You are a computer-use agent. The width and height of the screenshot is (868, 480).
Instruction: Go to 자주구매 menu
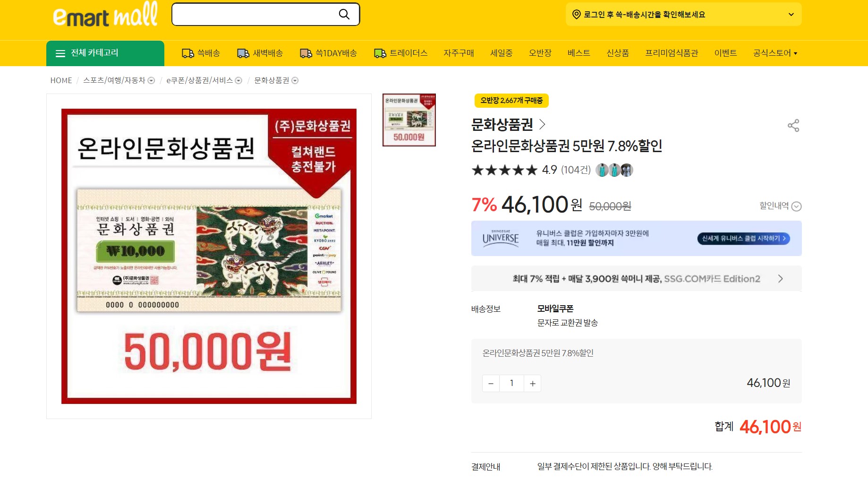click(459, 53)
